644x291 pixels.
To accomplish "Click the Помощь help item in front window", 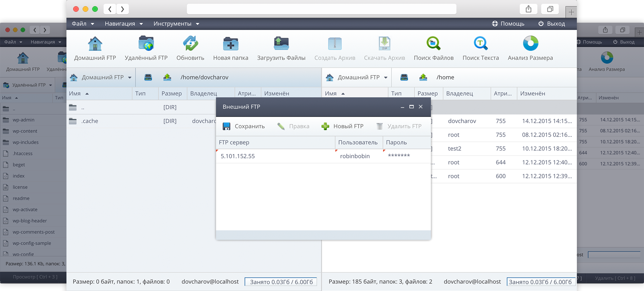I will coord(508,24).
